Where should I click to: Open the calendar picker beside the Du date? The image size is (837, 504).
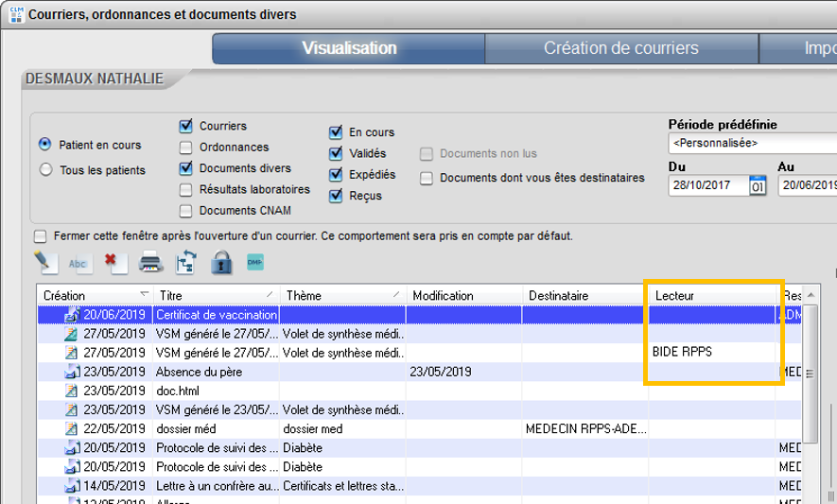pos(758,185)
